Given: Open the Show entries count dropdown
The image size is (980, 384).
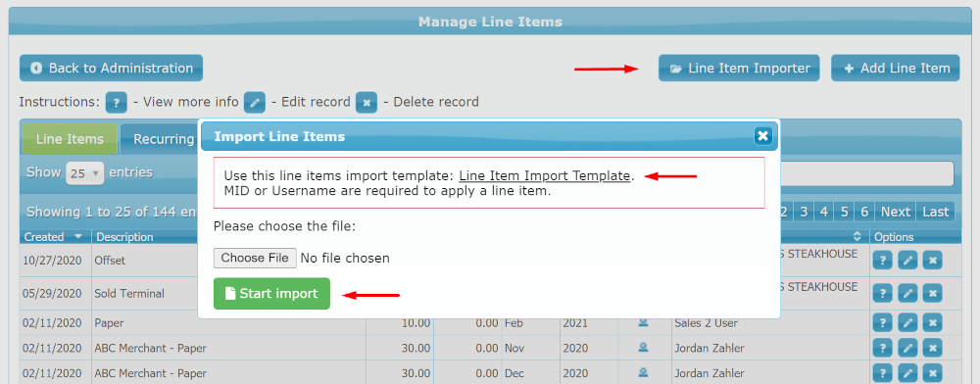Looking at the screenshot, I should pos(85,173).
